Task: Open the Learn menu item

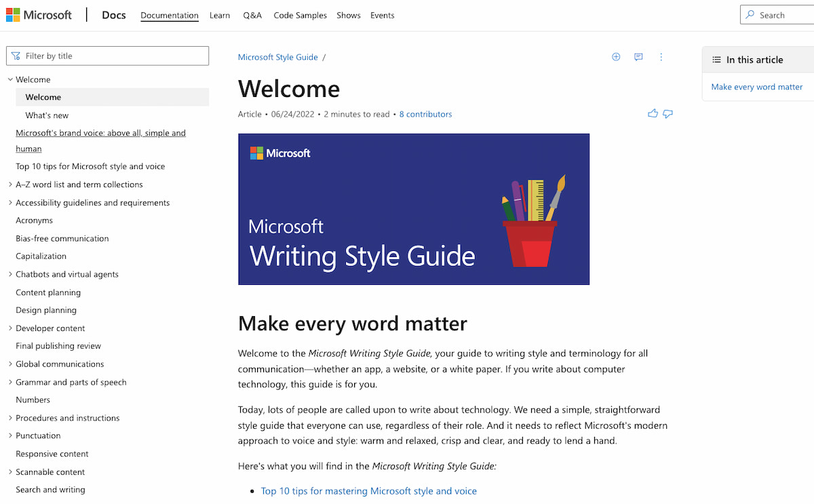Action: tap(219, 15)
